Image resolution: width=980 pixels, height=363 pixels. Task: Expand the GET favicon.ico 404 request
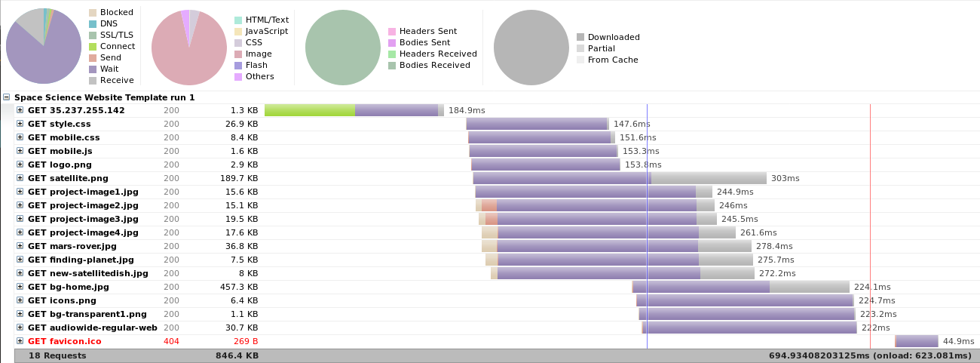(20, 341)
